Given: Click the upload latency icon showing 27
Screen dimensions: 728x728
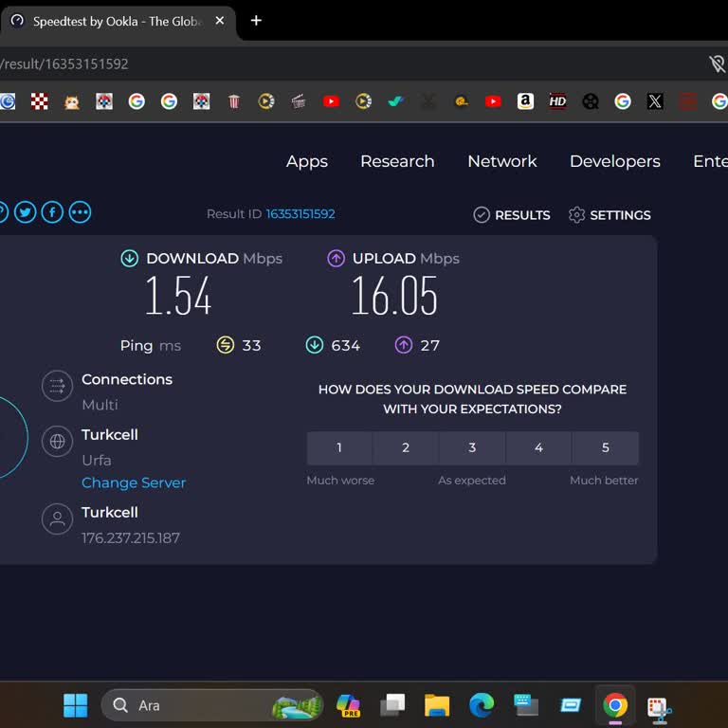Looking at the screenshot, I should coord(404,345).
